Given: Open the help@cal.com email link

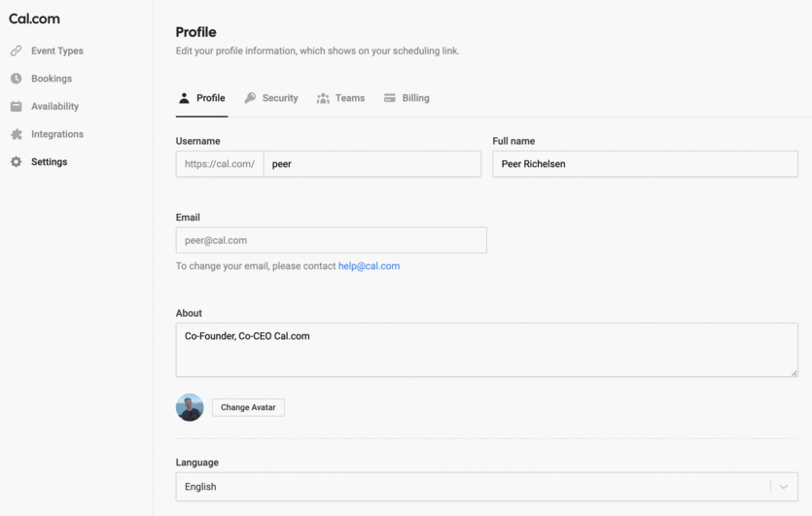Looking at the screenshot, I should [369, 266].
